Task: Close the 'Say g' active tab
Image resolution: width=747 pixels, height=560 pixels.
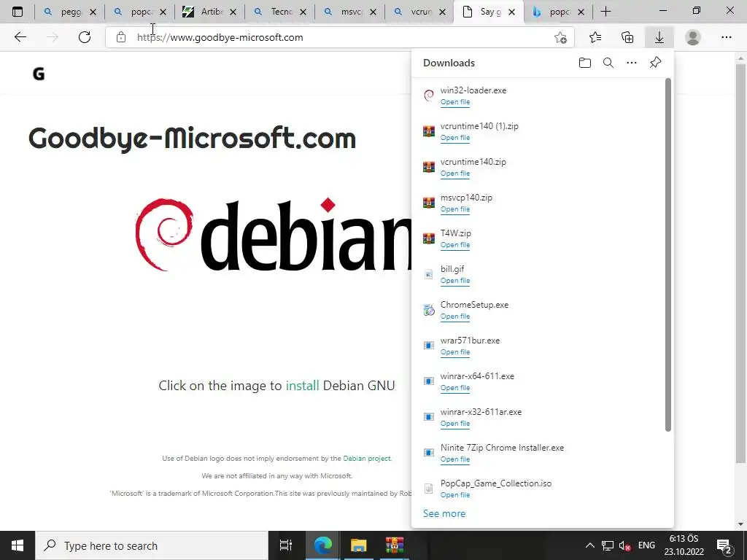Action: tap(511, 12)
